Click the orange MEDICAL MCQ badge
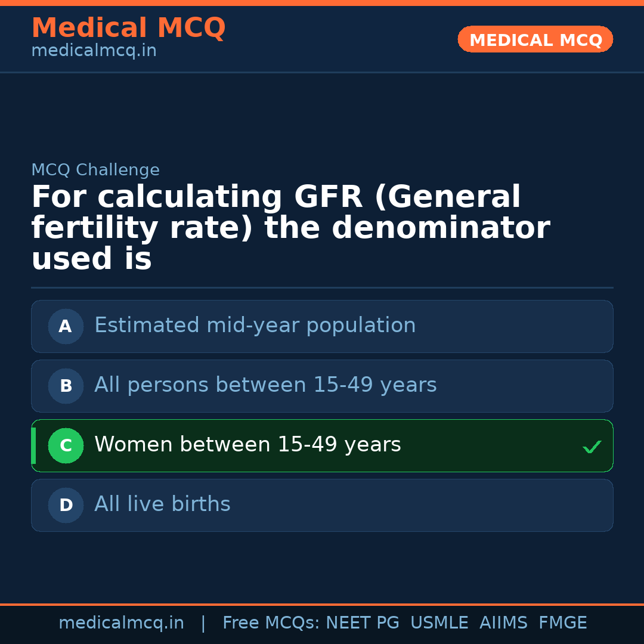644x644 pixels. 535,40
